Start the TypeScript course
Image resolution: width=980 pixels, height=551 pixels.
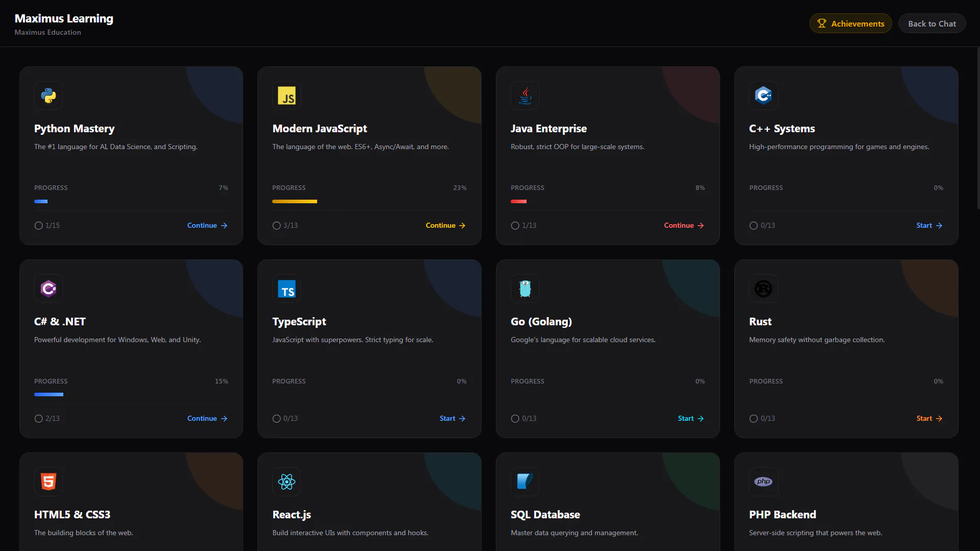click(452, 418)
